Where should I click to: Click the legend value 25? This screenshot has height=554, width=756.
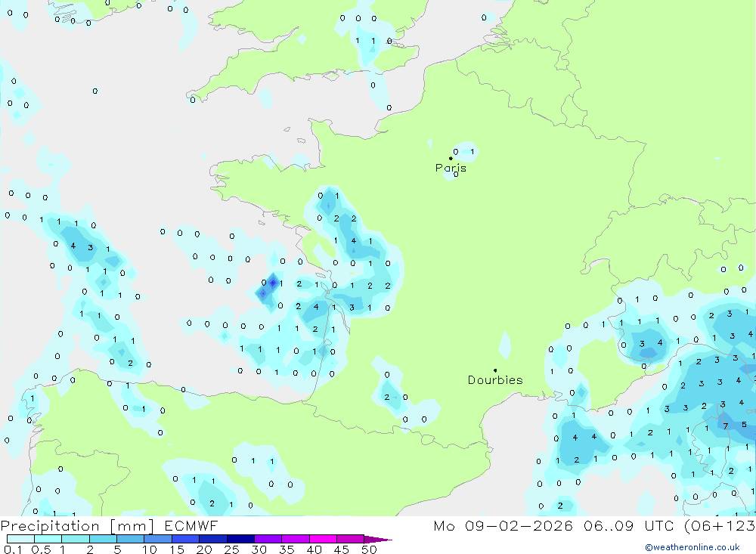pyautogui.click(x=231, y=549)
